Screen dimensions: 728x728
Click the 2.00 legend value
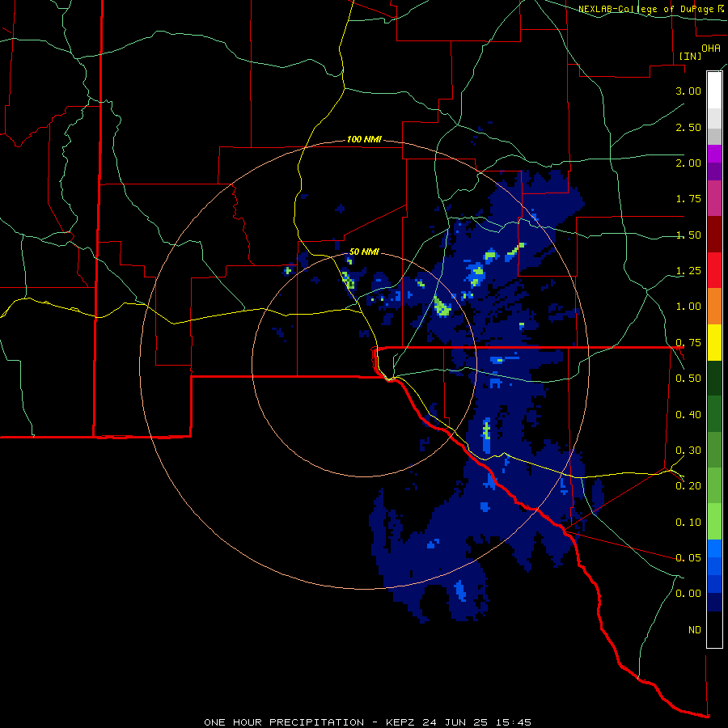(688, 163)
